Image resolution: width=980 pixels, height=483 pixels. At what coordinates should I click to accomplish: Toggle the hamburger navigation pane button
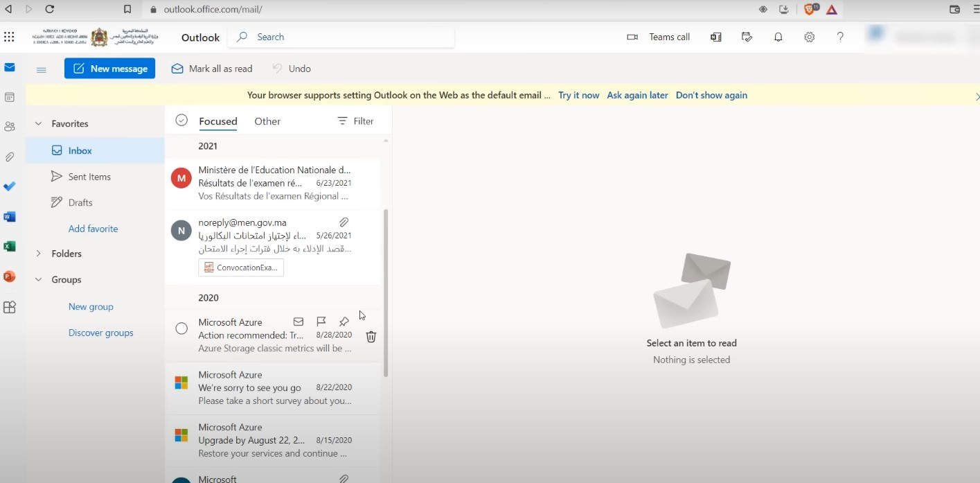pos(41,69)
